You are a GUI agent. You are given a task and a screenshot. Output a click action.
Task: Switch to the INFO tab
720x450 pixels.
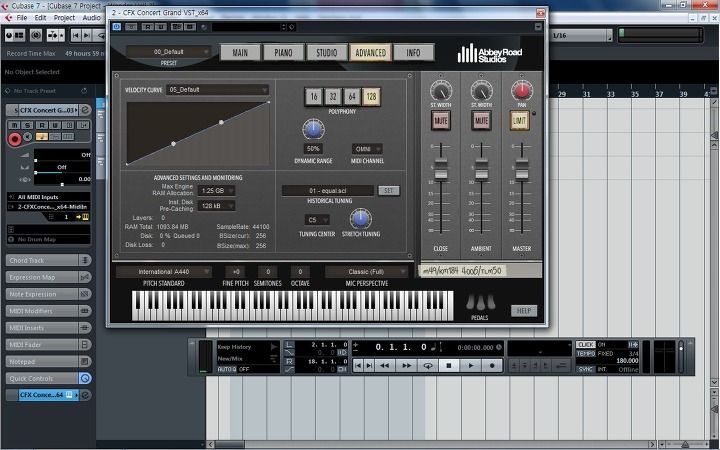pos(413,53)
